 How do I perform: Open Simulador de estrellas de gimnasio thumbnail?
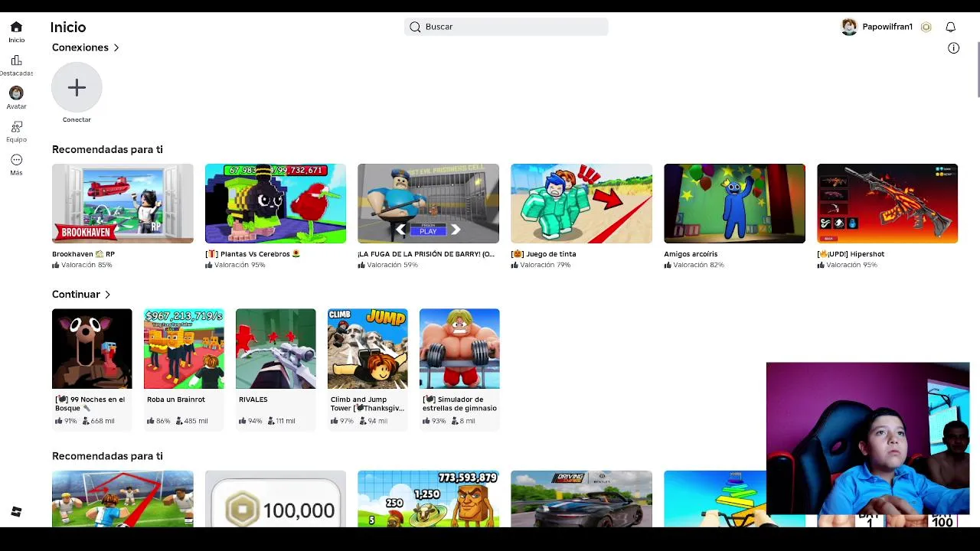(459, 349)
